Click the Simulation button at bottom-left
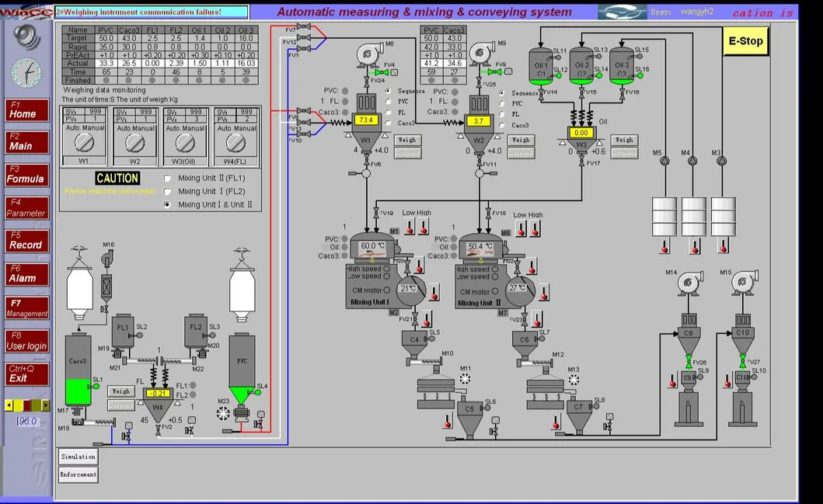Viewport: 823px width, 504px height. 77,457
